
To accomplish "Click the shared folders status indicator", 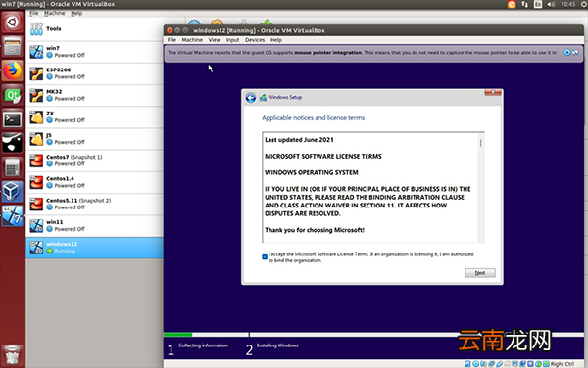I will [x=507, y=364].
